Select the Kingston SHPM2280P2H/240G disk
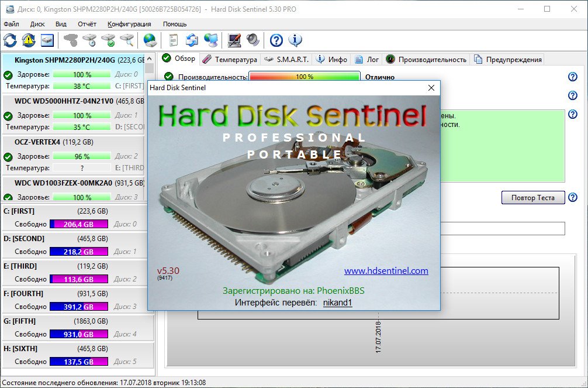 (x=73, y=72)
